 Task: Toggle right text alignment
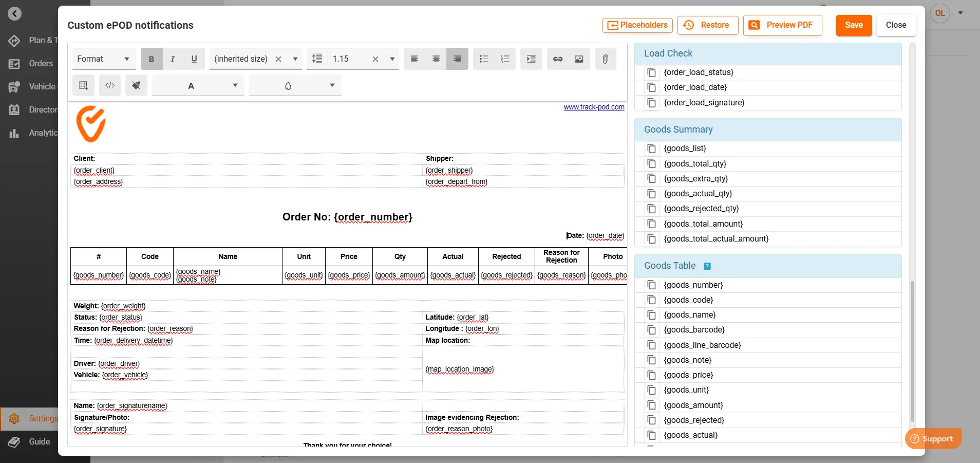click(x=457, y=59)
